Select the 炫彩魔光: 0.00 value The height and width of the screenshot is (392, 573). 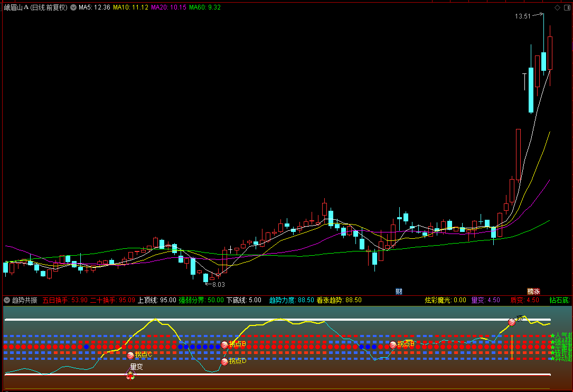click(446, 300)
